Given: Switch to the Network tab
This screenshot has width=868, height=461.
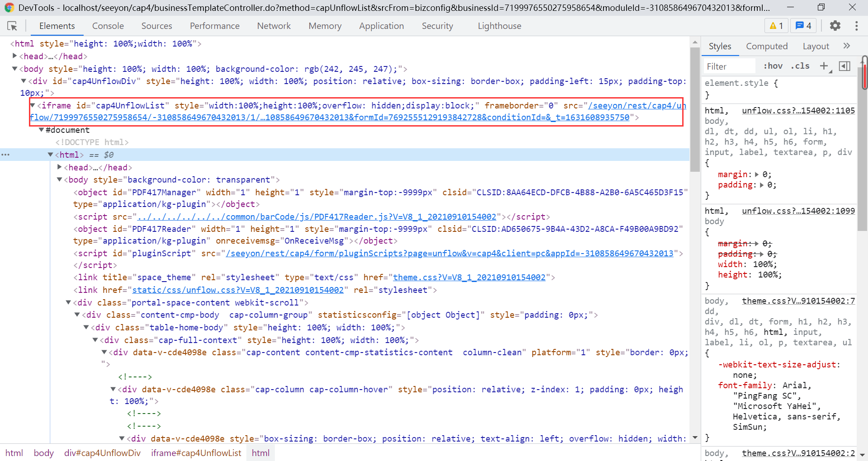Looking at the screenshot, I should click(274, 26).
